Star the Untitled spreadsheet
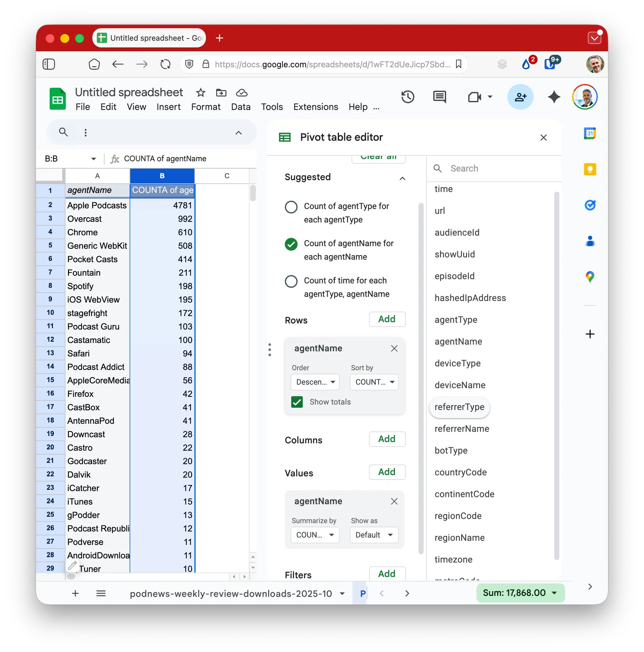 (x=200, y=92)
